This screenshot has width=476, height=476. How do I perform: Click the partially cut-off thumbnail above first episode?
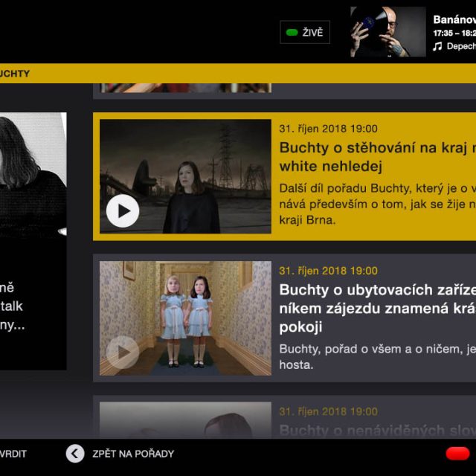185,88
